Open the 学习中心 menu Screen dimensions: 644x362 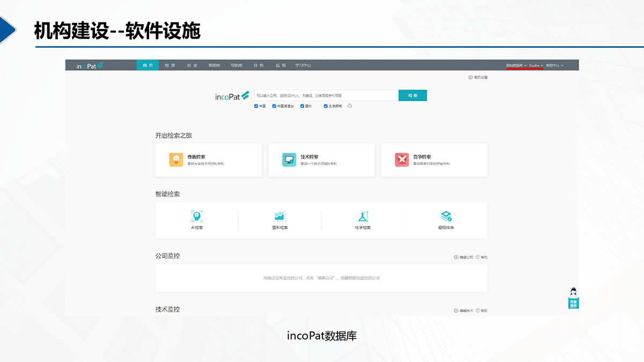click(303, 65)
